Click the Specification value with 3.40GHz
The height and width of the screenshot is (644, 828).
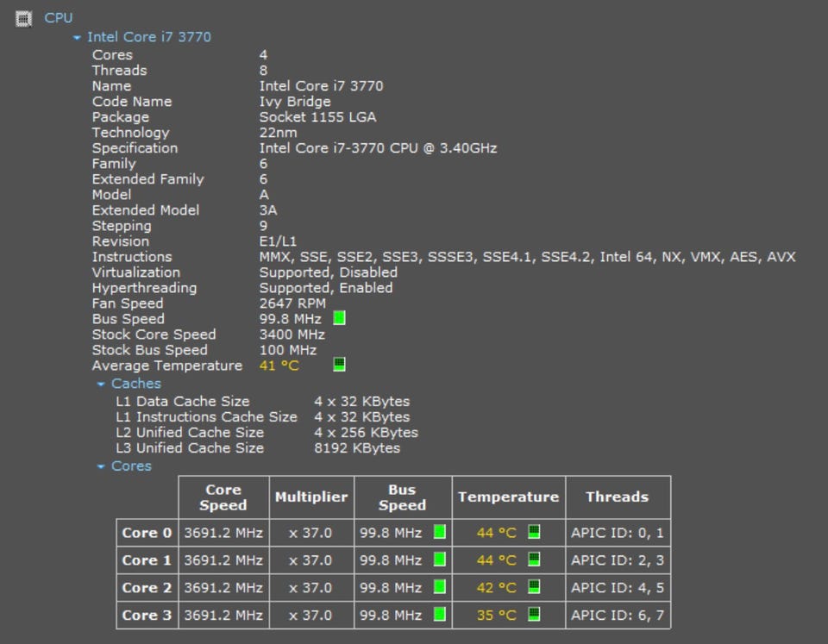pos(378,148)
